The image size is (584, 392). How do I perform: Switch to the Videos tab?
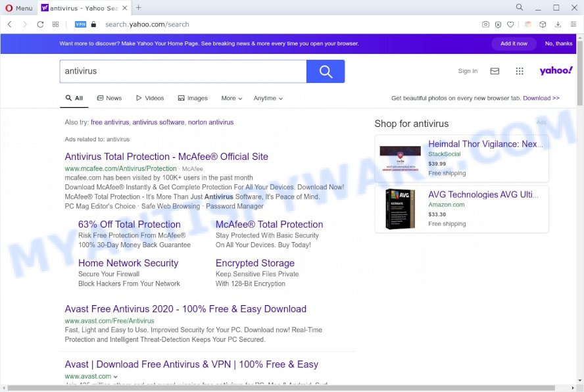tap(150, 98)
